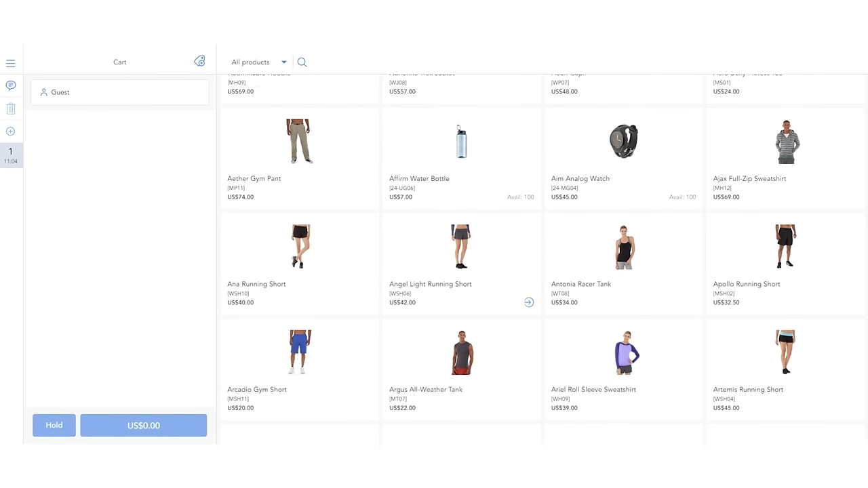This screenshot has width=868, height=488.
Task: Open product search with magnifier icon
Action: [x=302, y=62]
